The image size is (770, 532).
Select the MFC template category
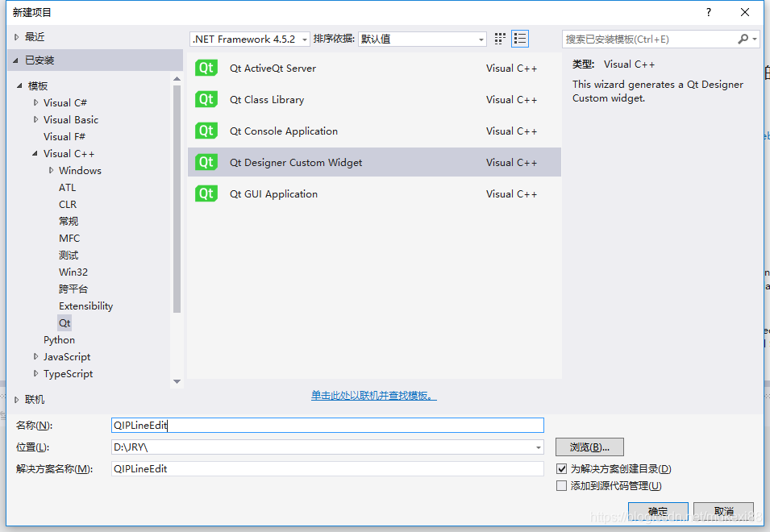[x=69, y=238]
